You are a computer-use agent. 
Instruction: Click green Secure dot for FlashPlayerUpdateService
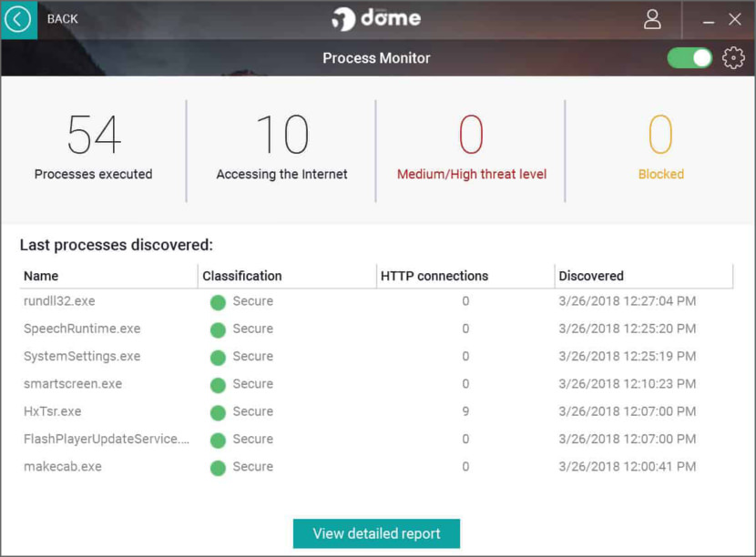218,441
